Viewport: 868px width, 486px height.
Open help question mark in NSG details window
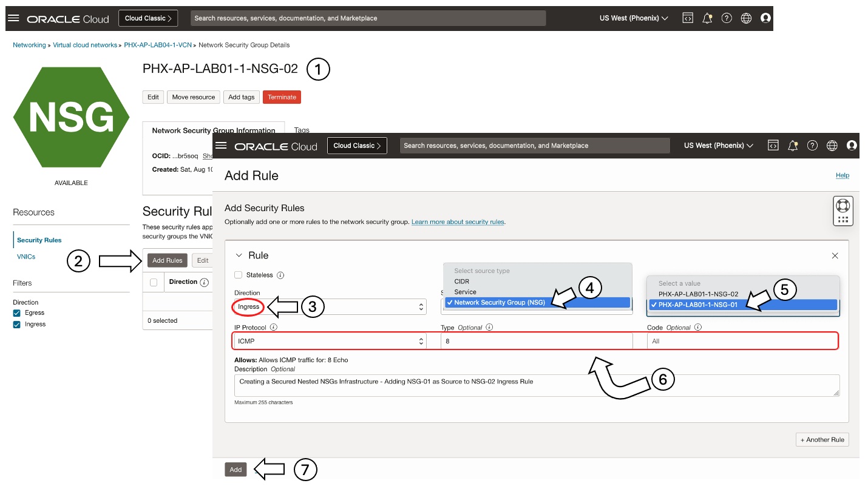tap(727, 18)
